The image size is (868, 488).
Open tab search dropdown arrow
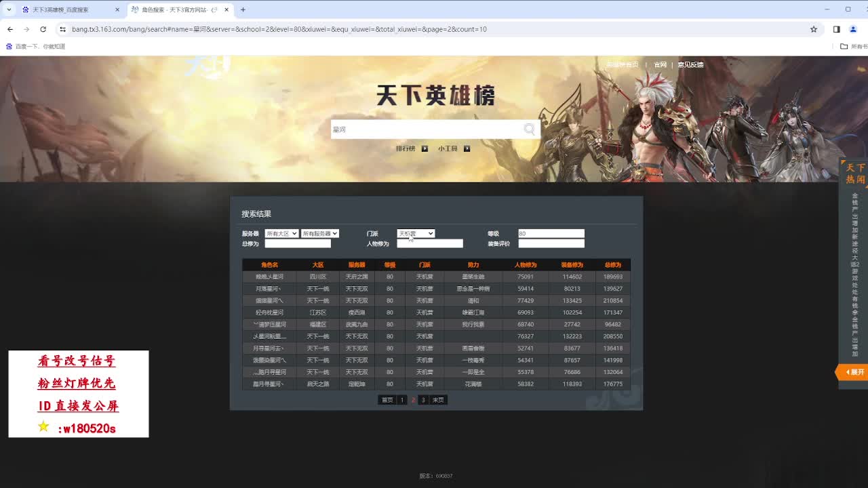click(9, 9)
